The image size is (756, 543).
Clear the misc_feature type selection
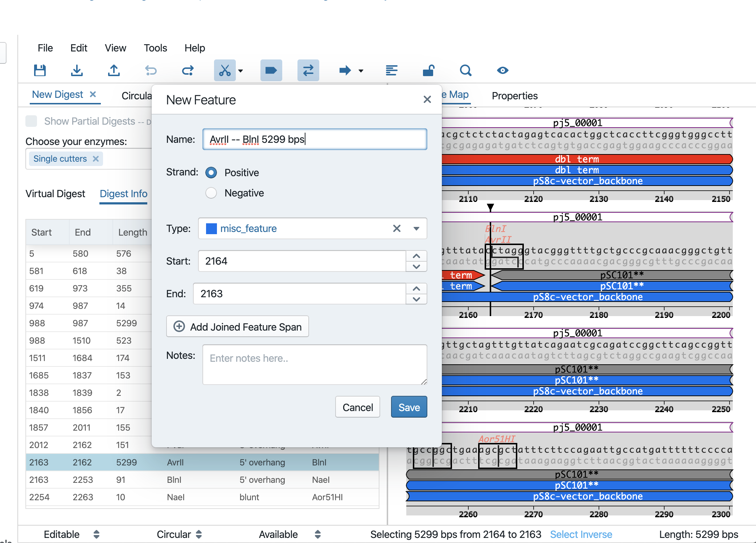(397, 228)
